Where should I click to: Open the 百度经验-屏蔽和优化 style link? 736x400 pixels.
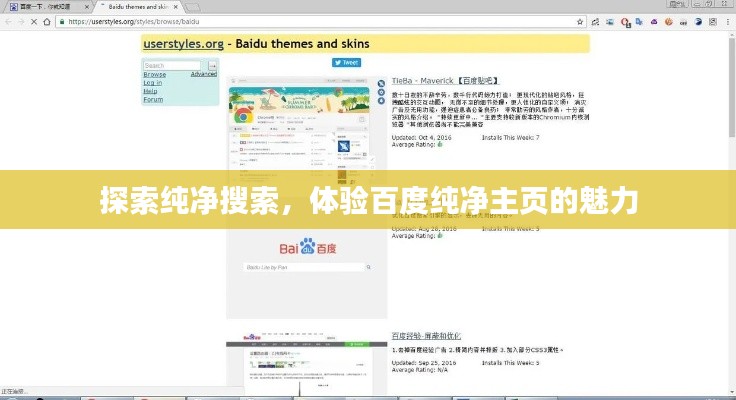click(x=426, y=336)
